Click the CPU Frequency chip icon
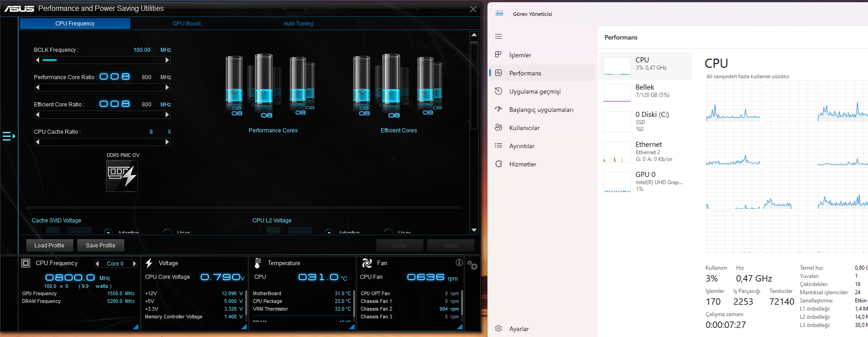868x337 pixels. click(26, 263)
